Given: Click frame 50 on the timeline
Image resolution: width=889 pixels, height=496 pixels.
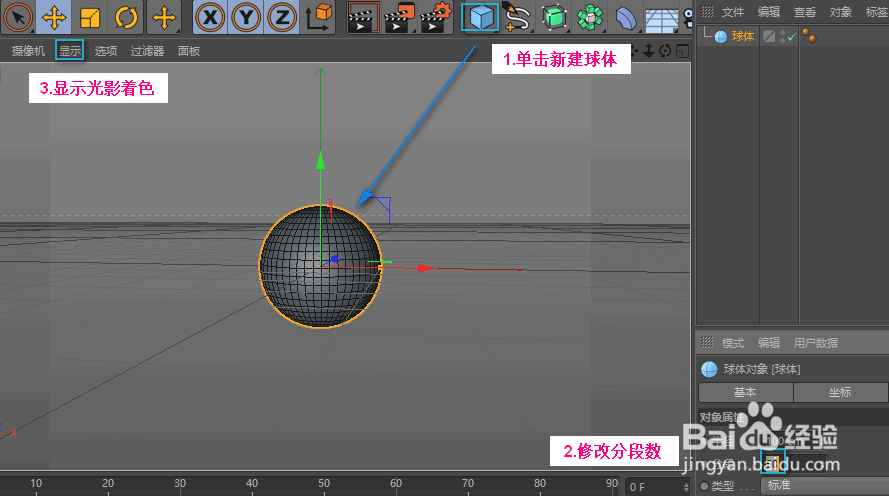Looking at the screenshot, I should click(x=324, y=484).
